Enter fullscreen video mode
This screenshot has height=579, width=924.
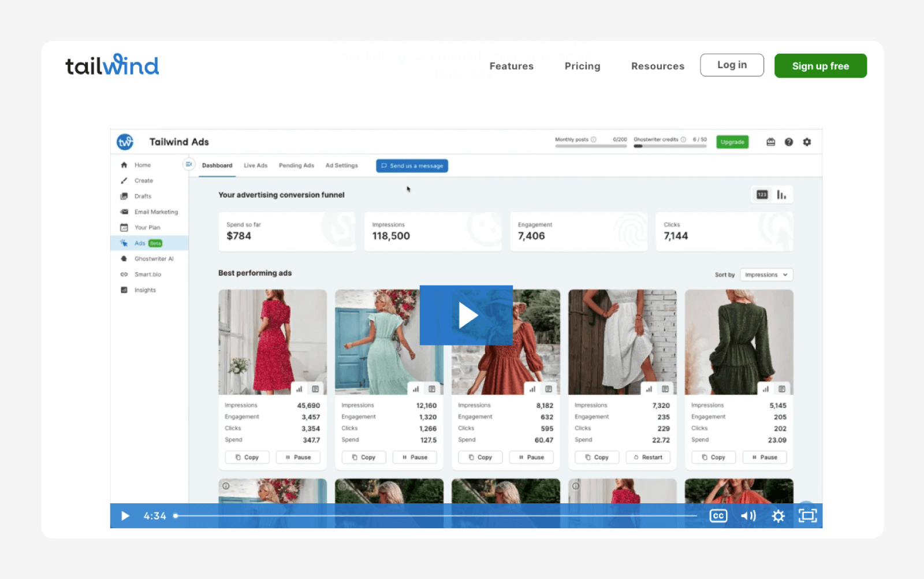(807, 516)
